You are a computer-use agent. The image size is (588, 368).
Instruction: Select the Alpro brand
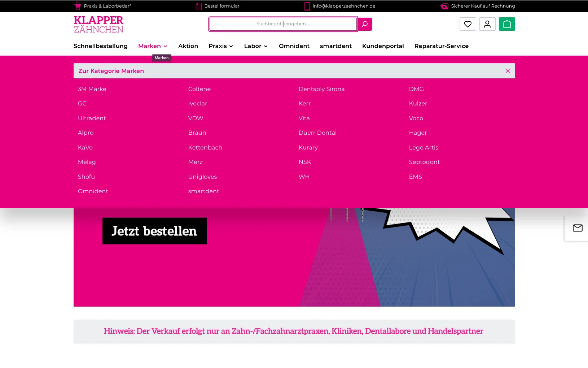85,133
